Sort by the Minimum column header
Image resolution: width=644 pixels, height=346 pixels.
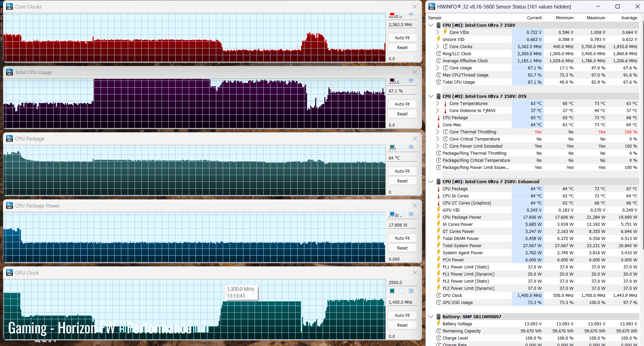coord(559,18)
